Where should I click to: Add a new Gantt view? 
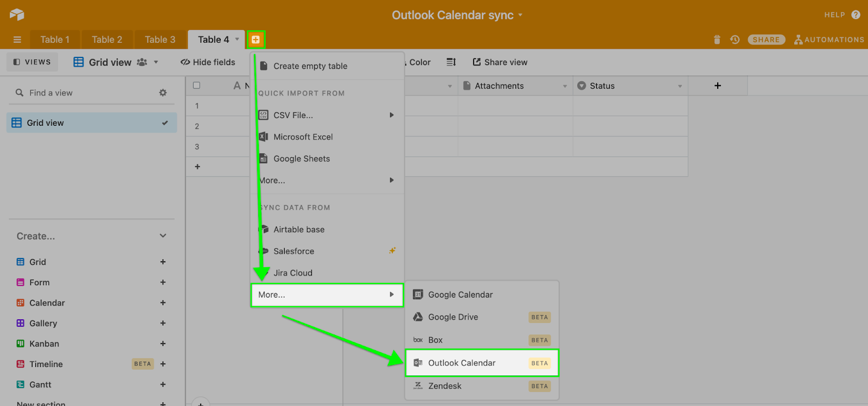[x=163, y=384]
